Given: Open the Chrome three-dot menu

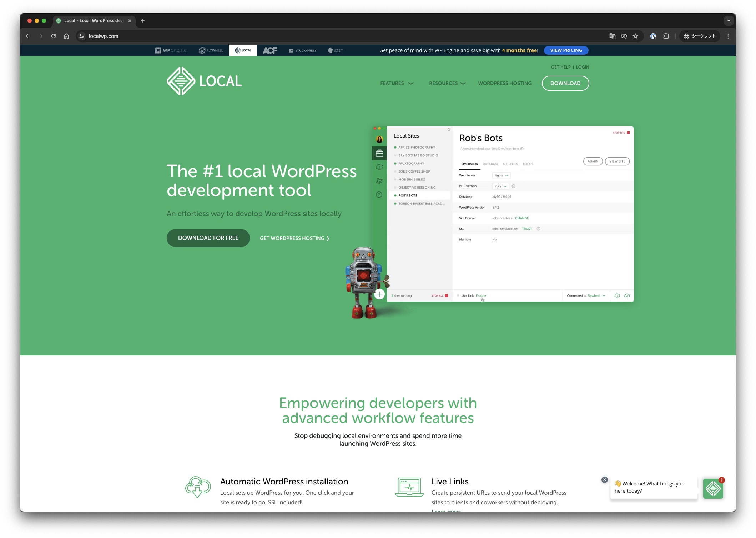Looking at the screenshot, I should click(728, 36).
